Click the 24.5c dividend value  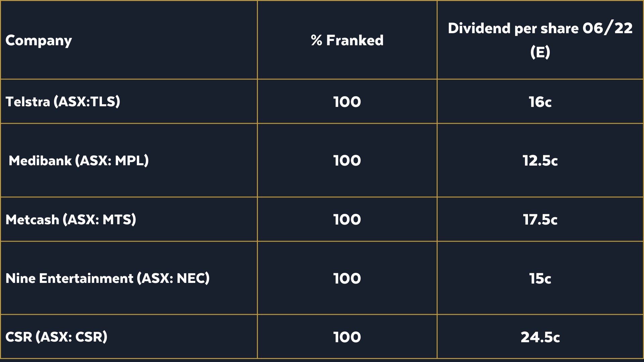pos(540,337)
